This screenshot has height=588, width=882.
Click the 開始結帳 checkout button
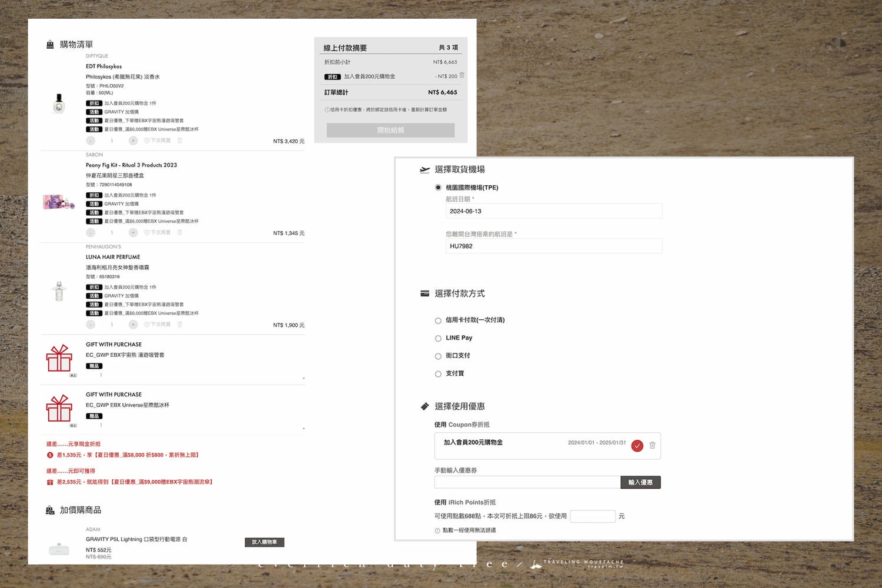pos(390,130)
